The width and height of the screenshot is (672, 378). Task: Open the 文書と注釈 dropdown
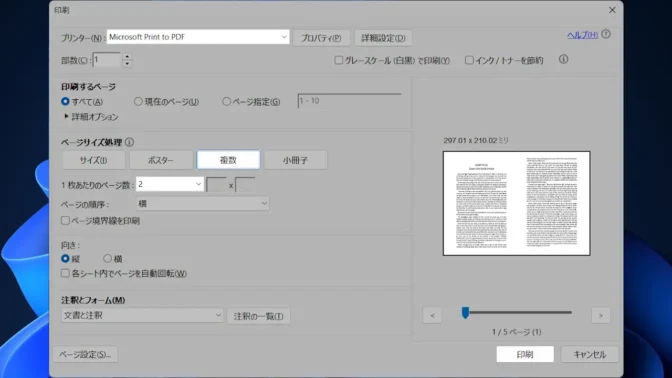142,315
